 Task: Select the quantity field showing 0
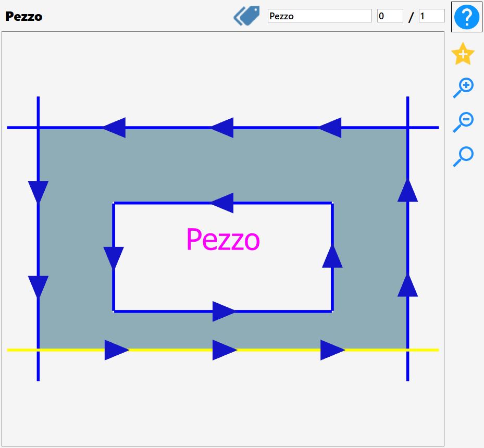390,16
